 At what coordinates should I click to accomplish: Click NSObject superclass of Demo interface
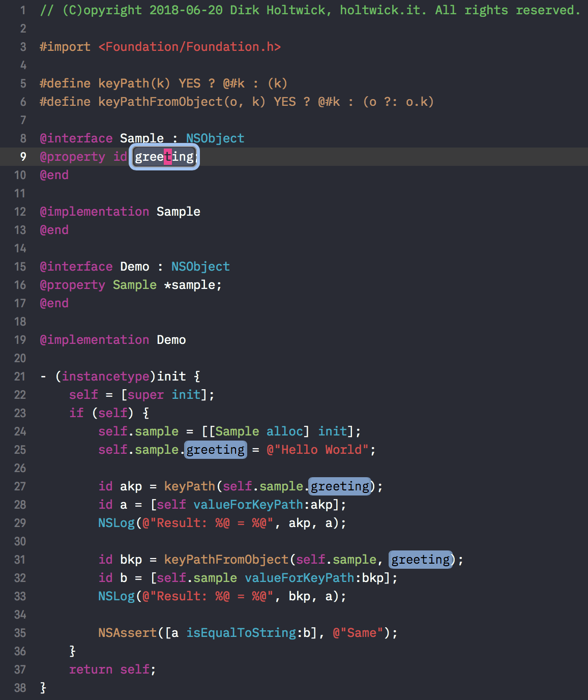coord(200,267)
